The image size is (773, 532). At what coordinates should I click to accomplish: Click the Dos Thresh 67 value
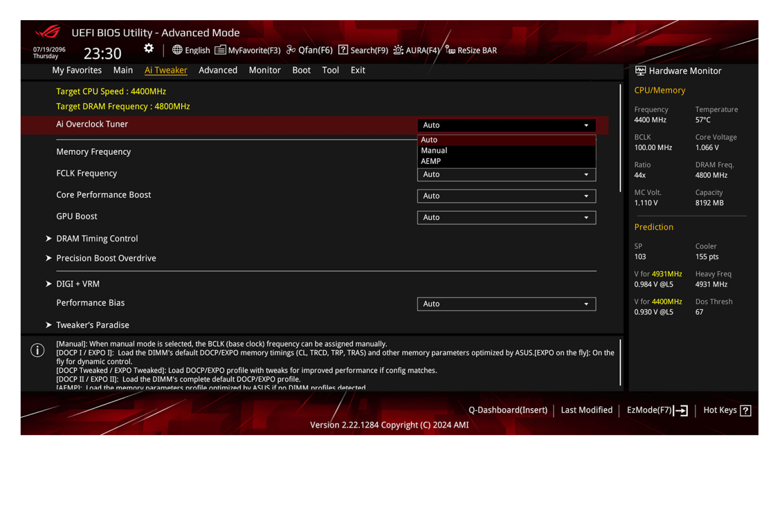699,312
